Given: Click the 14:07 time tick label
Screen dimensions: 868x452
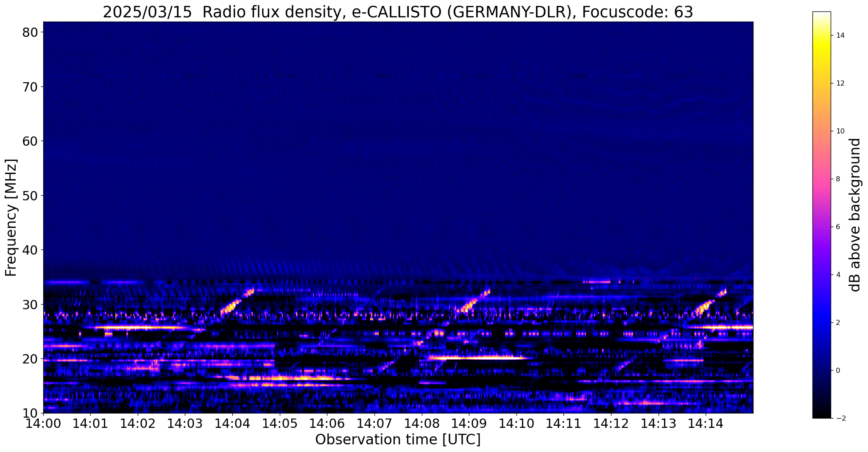Looking at the screenshot, I should point(374,423).
